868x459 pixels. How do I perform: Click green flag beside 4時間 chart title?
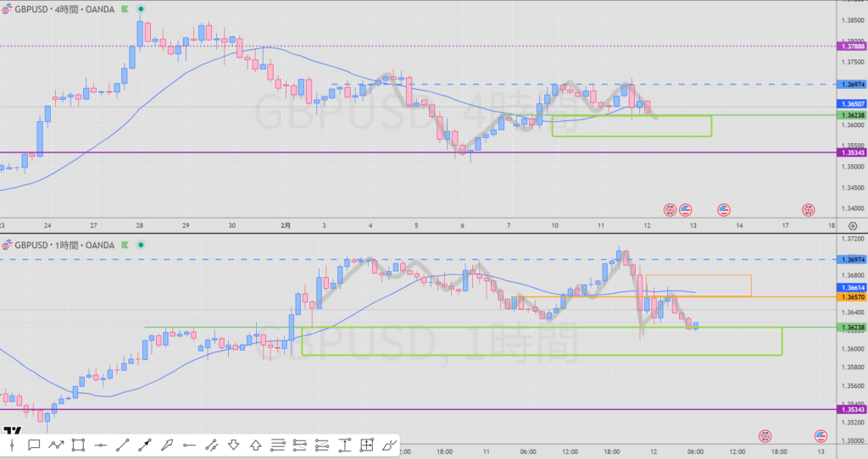(125, 8)
